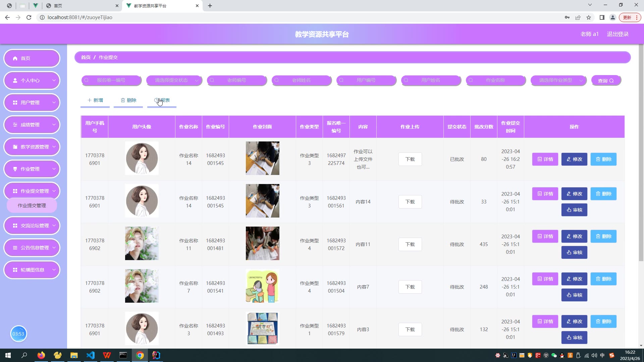Click 退出登录 logout link
The width and height of the screenshot is (644, 362).
tap(618, 34)
